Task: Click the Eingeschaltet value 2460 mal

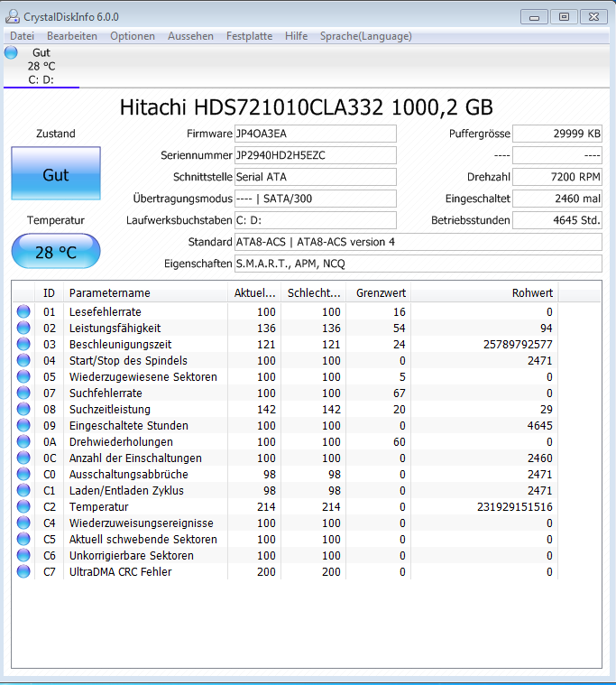Action: pos(557,199)
